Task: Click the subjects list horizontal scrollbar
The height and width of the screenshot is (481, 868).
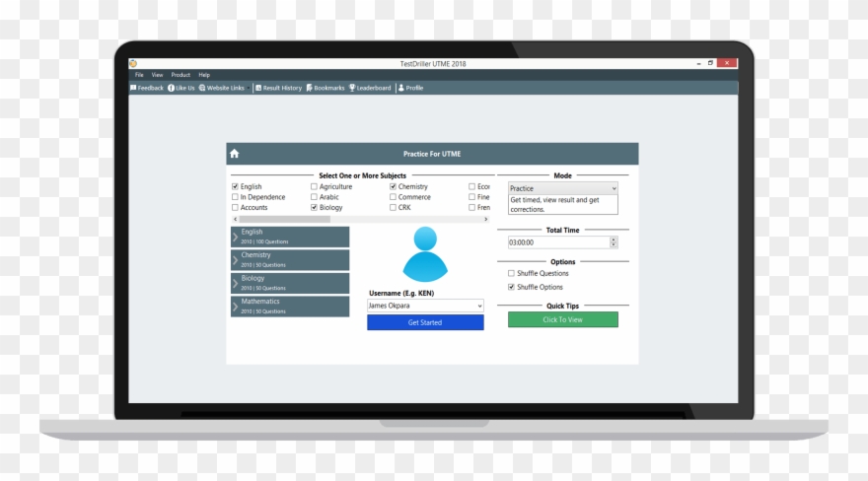Action: click(x=355, y=219)
